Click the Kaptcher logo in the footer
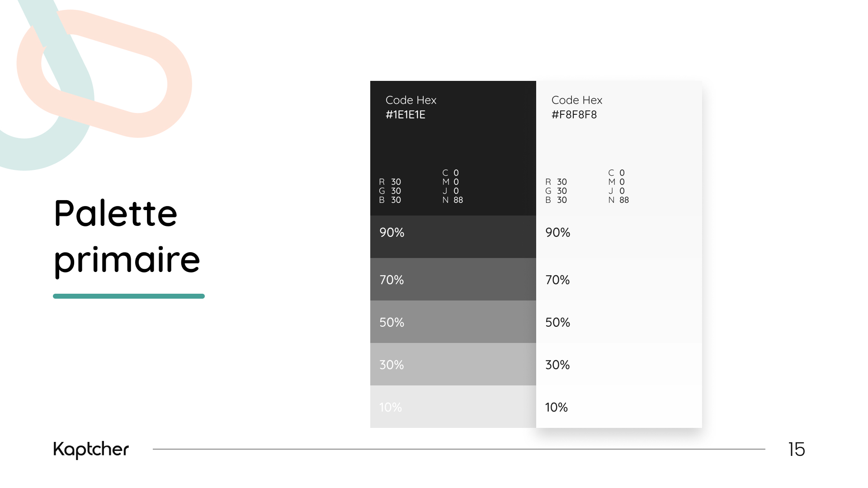The height and width of the screenshot is (488, 868). click(x=91, y=449)
